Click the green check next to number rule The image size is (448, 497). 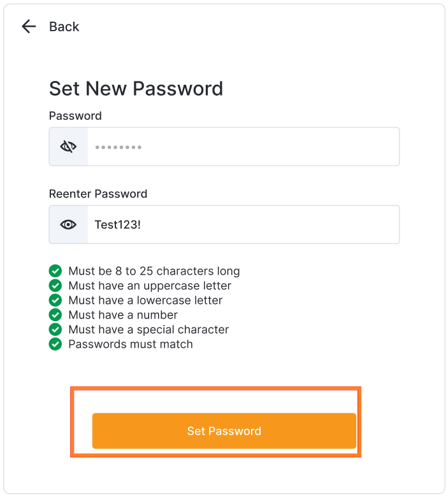(x=55, y=315)
